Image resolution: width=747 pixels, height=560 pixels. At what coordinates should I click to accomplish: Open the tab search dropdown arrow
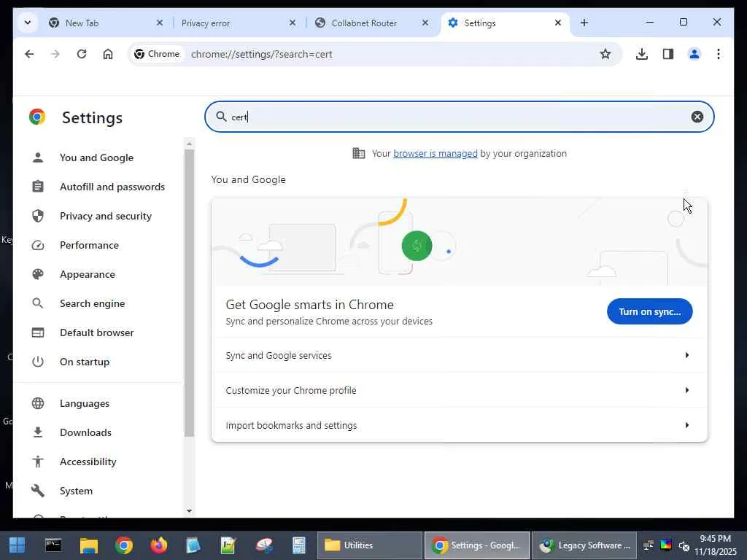[28, 23]
